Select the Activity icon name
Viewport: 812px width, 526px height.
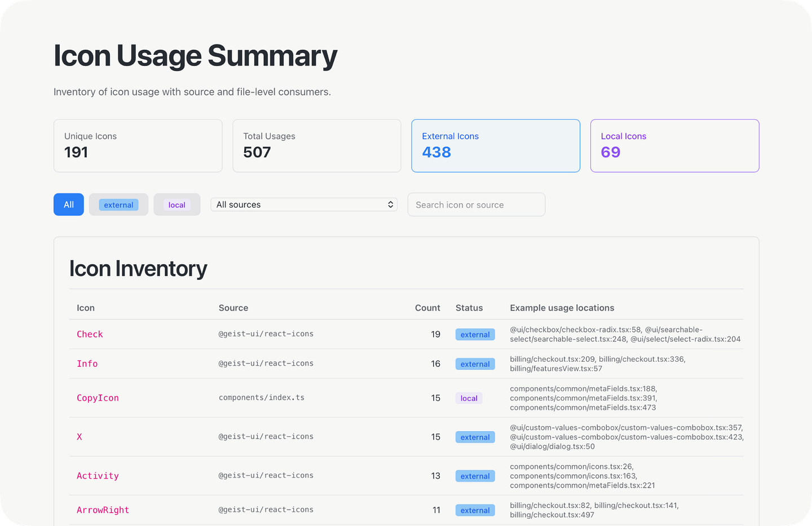point(98,476)
